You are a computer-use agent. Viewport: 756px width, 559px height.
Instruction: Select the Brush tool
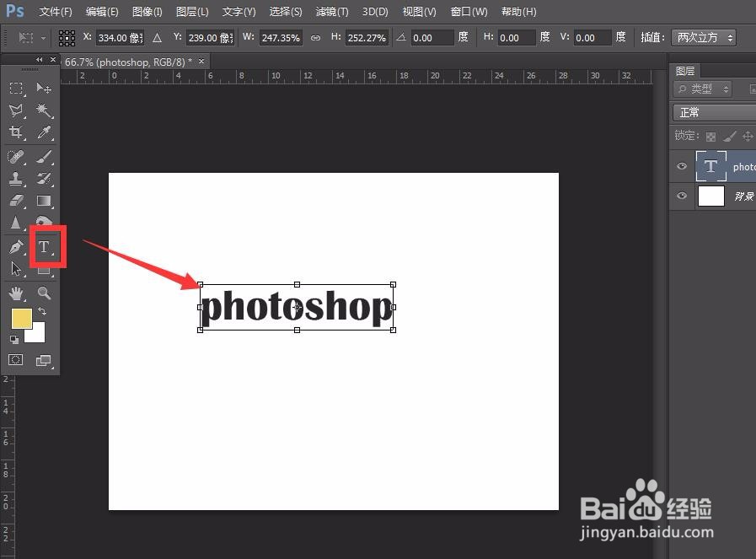coord(44,157)
